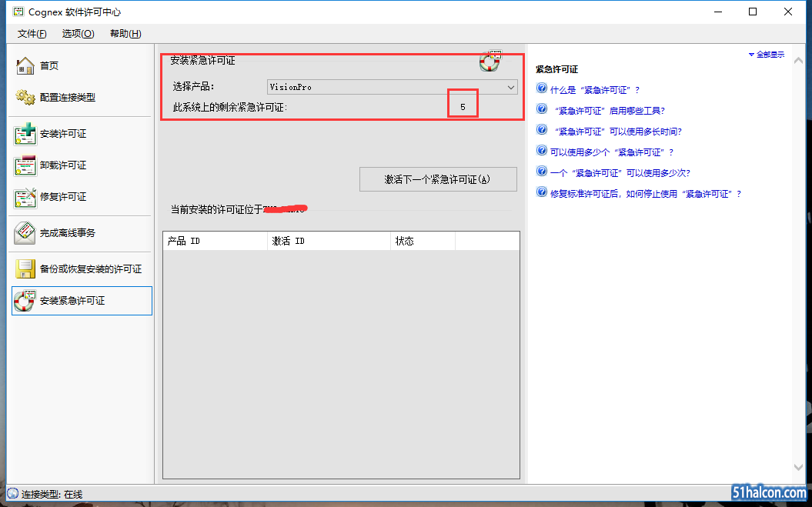
Task: Open the 选项(O) menu
Action: (79, 34)
